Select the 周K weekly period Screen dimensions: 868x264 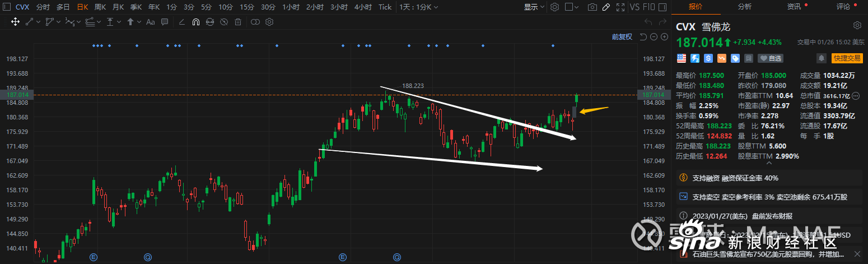[x=100, y=7]
